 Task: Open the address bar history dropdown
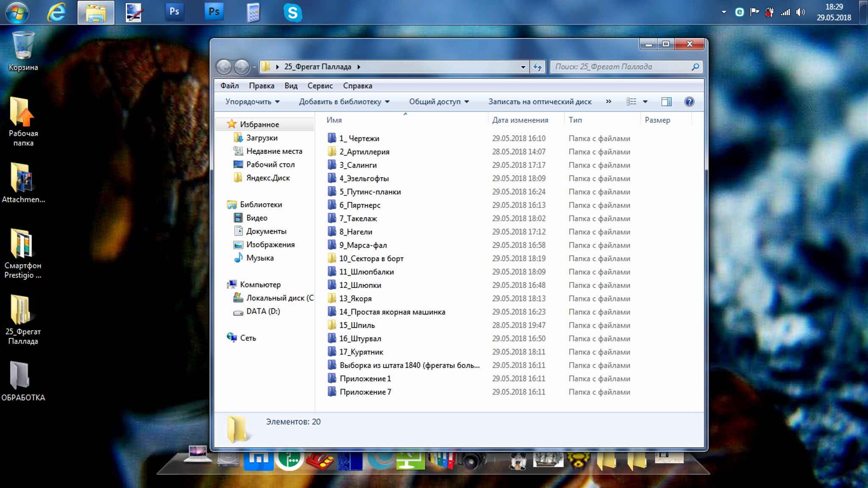click(523, 67)
